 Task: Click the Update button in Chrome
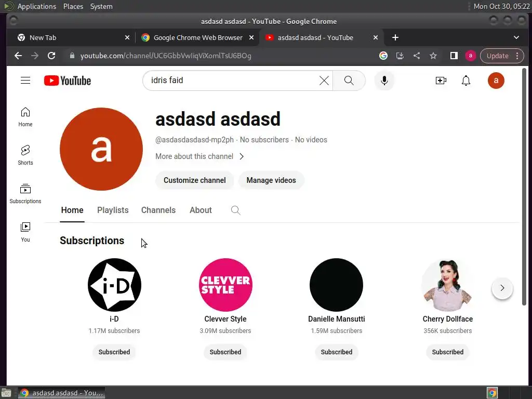[497, 56]
